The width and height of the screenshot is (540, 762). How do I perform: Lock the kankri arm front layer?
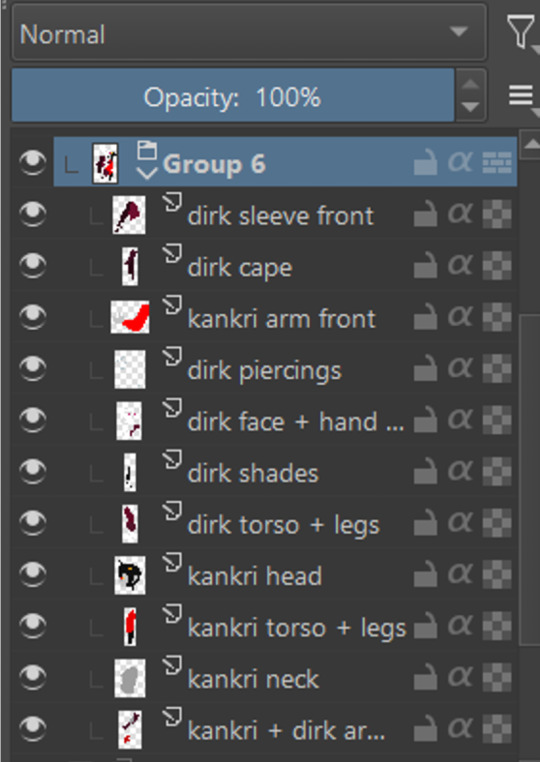tap(425, 317)
